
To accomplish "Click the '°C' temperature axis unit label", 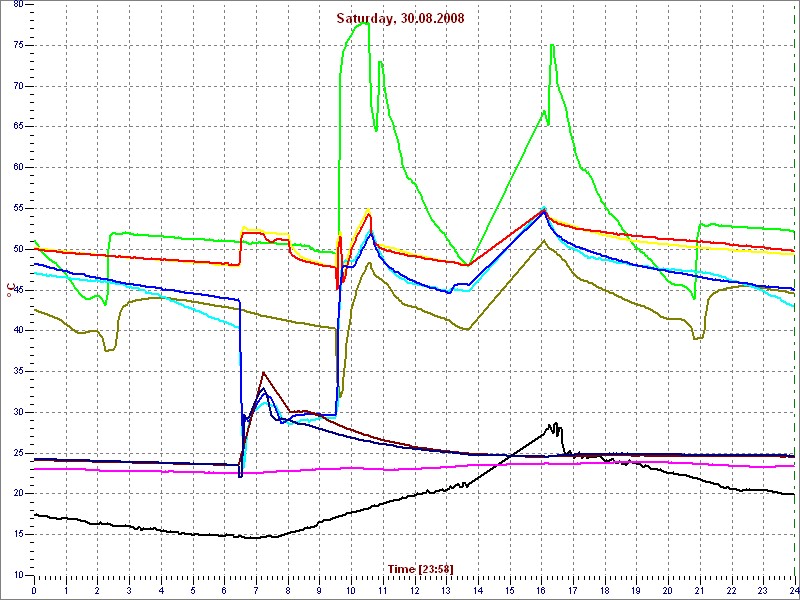I will (10, 291).
